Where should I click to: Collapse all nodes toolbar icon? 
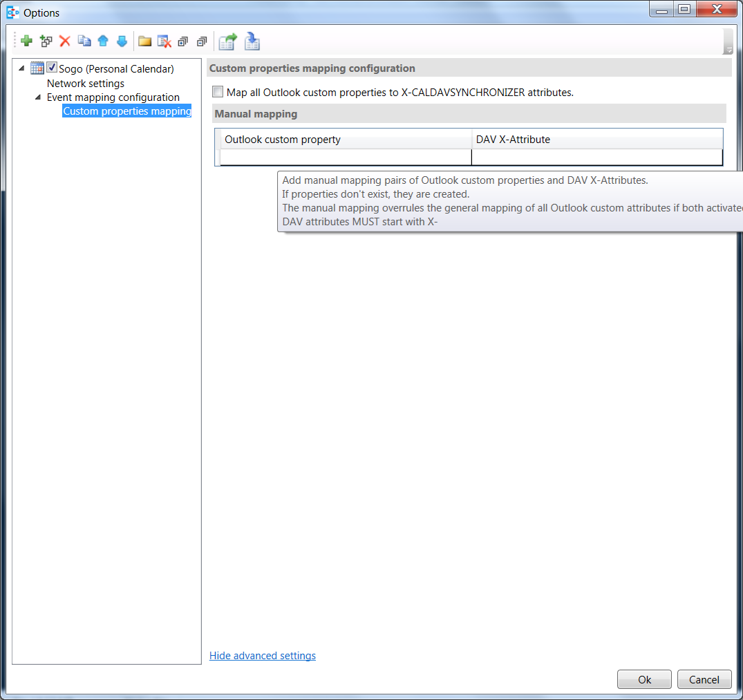tap(202, 41)
